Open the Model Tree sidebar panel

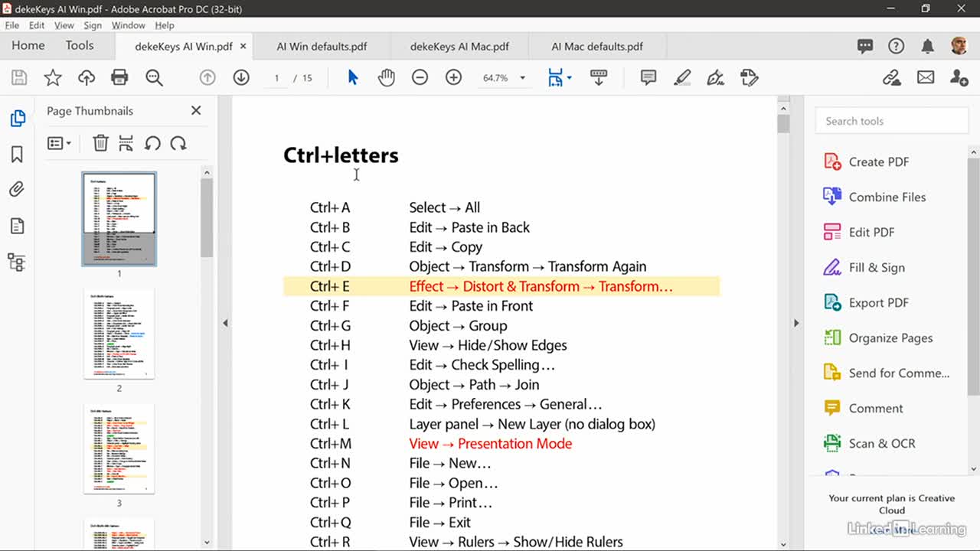(x=17, y=263)
